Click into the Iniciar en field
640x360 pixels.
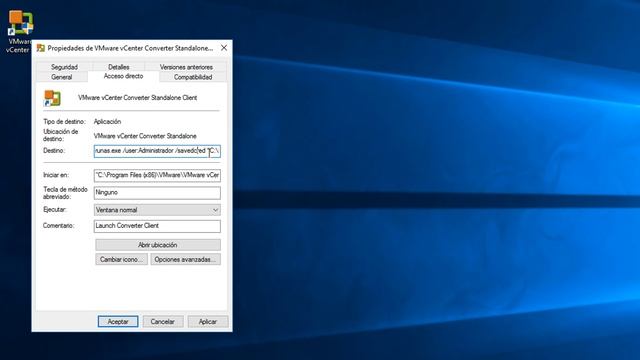[157, 175]
